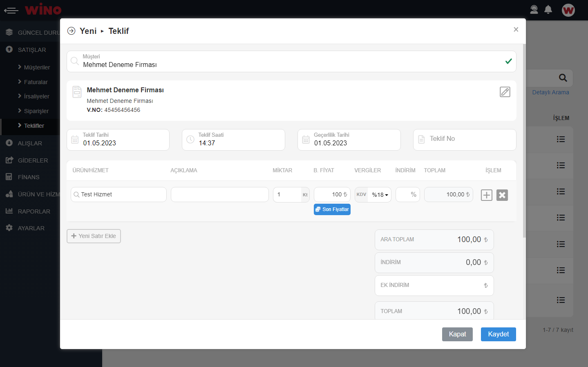Click Yeni Satır Ekle button
Image resolution: width=588 pixels, height=367 pixels.
tap(94, 236)
